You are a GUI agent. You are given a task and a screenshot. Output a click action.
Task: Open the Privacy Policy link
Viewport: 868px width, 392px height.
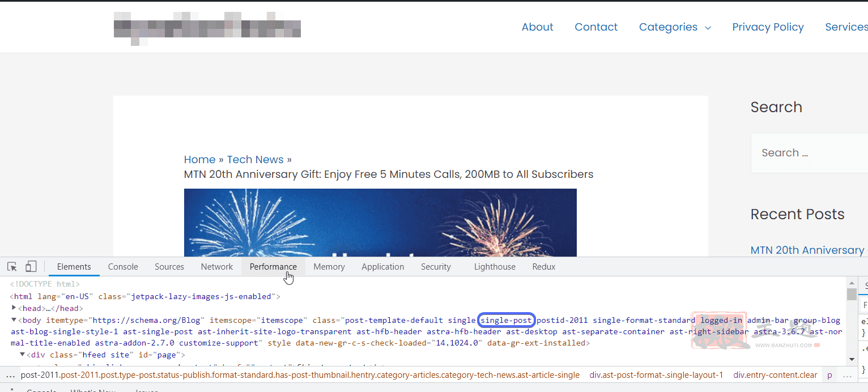(768, 27)
